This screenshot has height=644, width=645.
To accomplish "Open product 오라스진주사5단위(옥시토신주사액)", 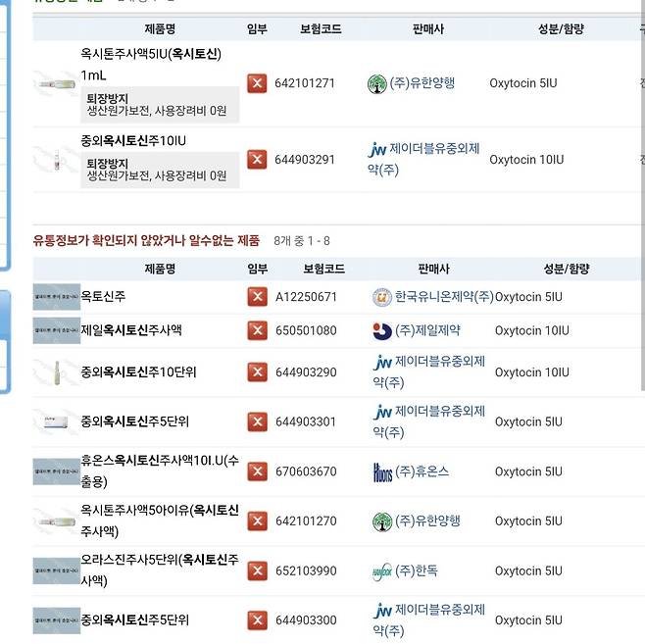I will 160,570.
